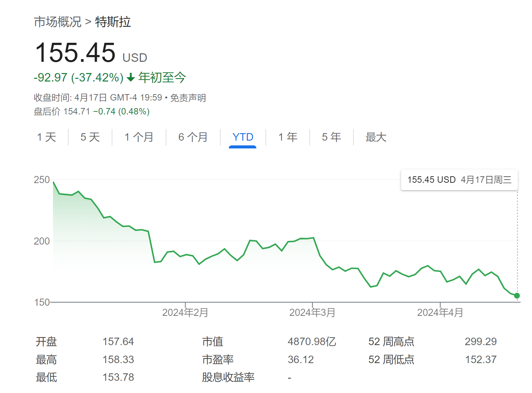Open the 市场概况 breadcrumb link
The width and height of the screenshot is (532, 393).
point(58,22)
